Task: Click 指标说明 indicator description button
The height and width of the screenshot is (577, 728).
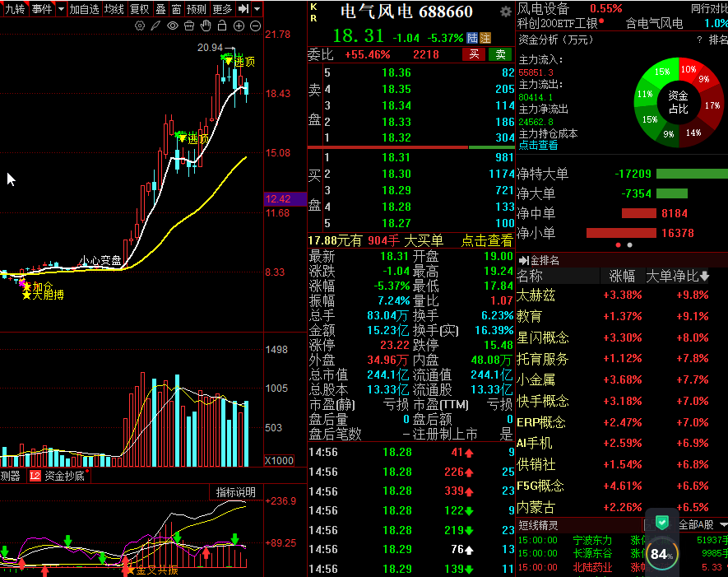Action: [236, 492]
